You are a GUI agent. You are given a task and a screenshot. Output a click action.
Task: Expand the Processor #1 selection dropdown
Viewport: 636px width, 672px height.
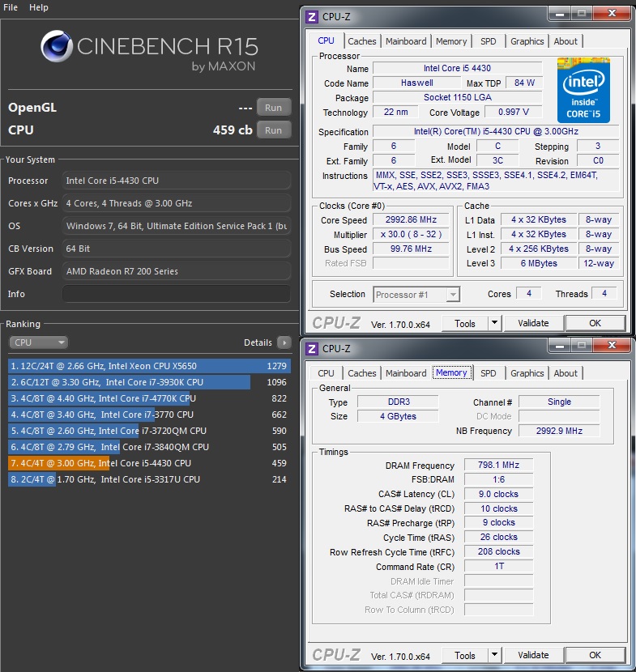453,295
